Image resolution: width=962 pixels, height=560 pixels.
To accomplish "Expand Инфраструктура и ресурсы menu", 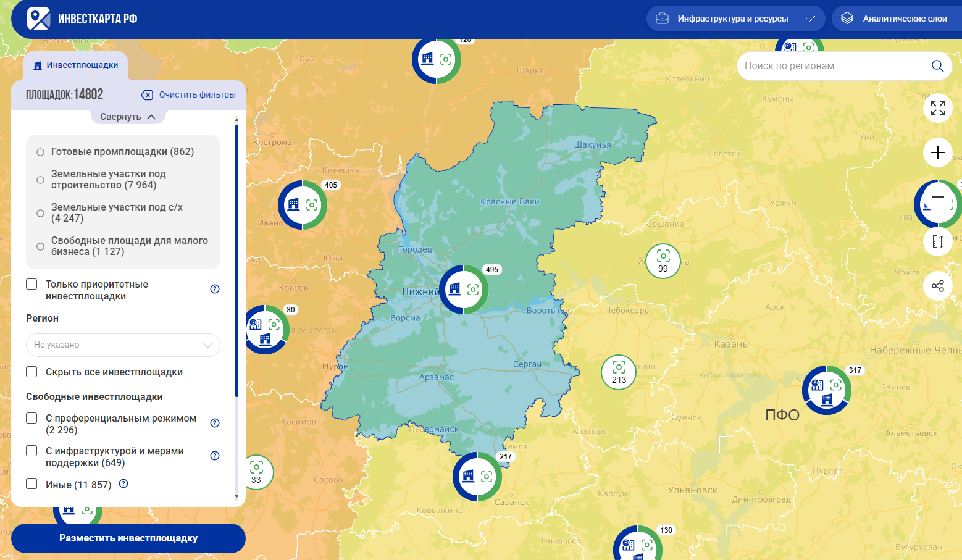I will [735, 19].
